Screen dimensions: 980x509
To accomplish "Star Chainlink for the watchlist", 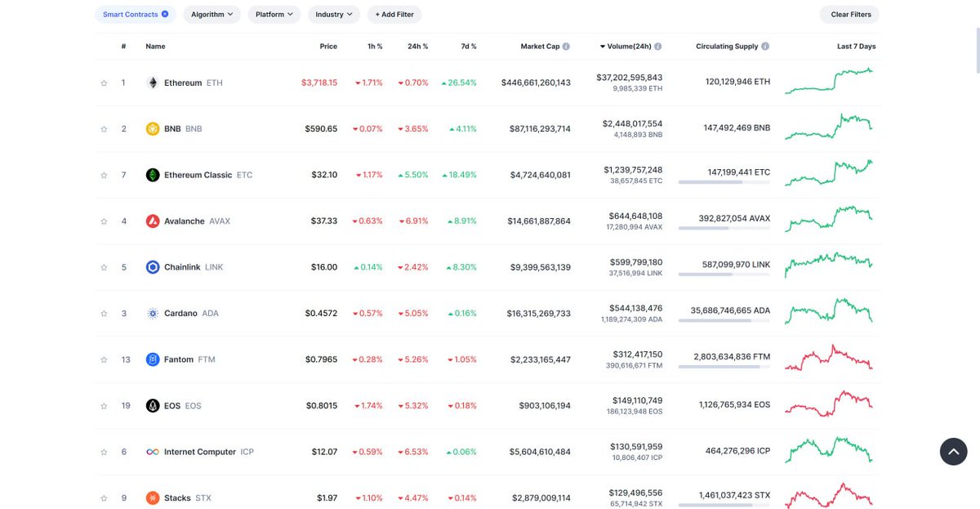I will coord(104,267).
